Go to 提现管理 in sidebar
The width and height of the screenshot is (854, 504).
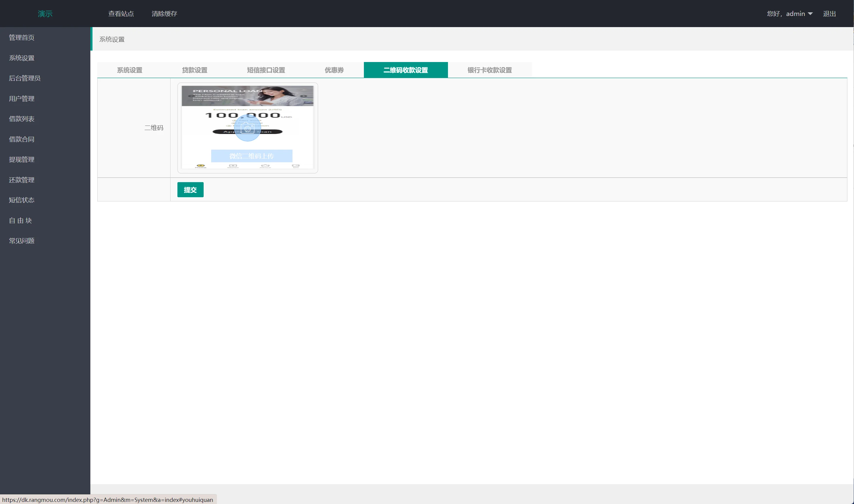coord(21,159)
